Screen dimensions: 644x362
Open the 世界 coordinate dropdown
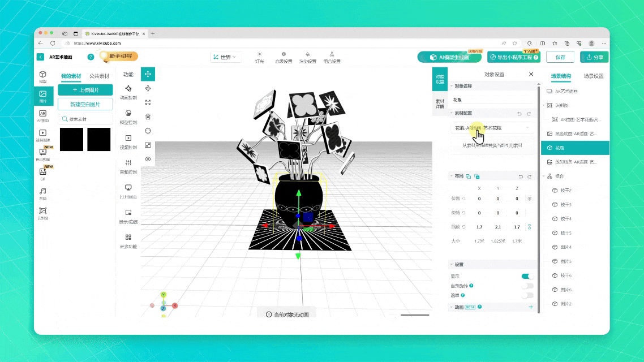226,57
